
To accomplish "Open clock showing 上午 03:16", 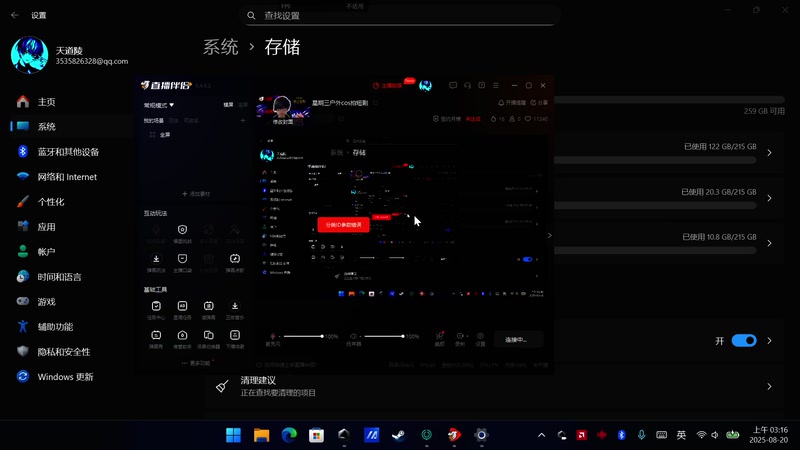I will click(x=769, y=435).
